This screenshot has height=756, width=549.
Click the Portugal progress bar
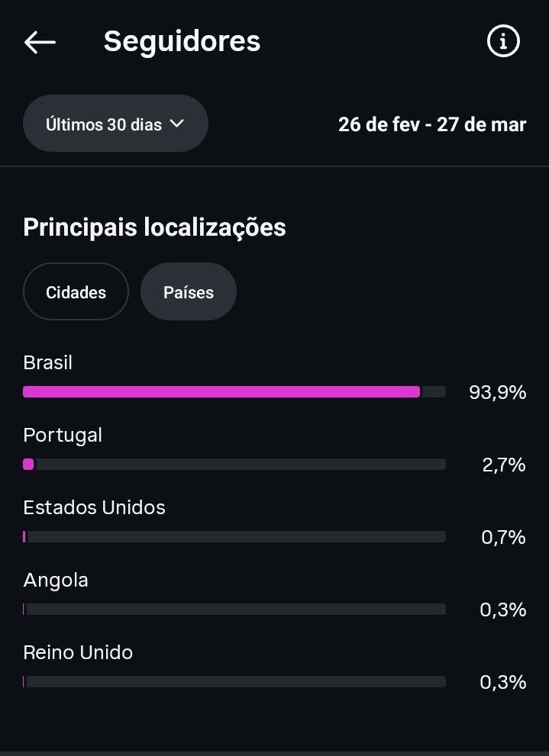tap(234, 465)
